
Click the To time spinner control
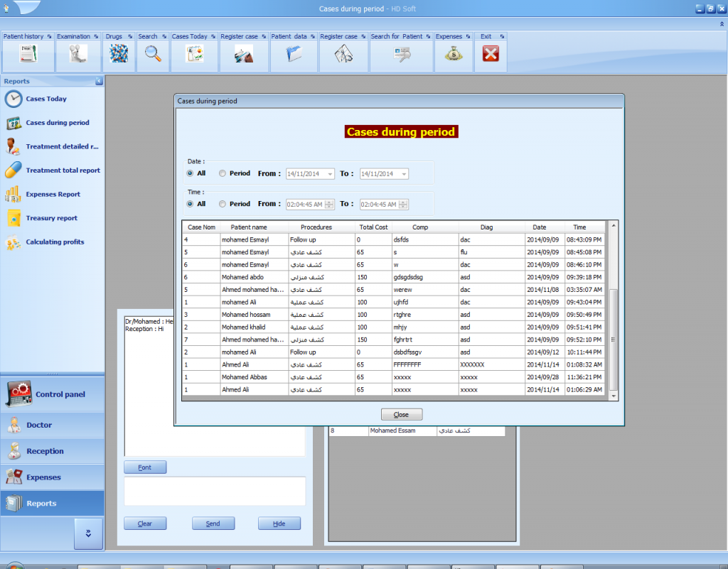403,205
